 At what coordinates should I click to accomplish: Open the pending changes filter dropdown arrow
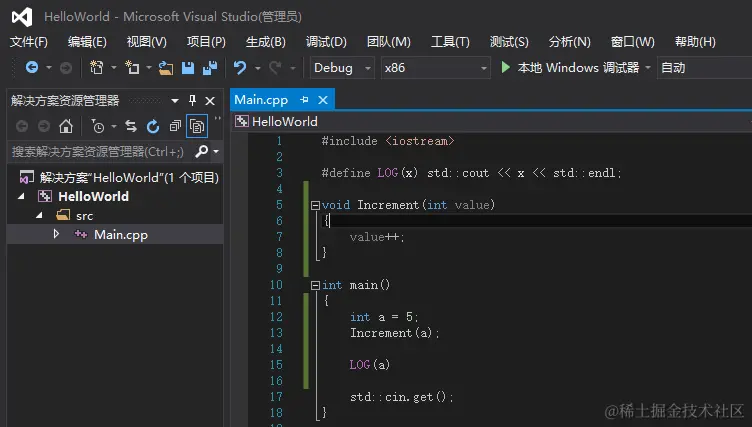point(114,127)
